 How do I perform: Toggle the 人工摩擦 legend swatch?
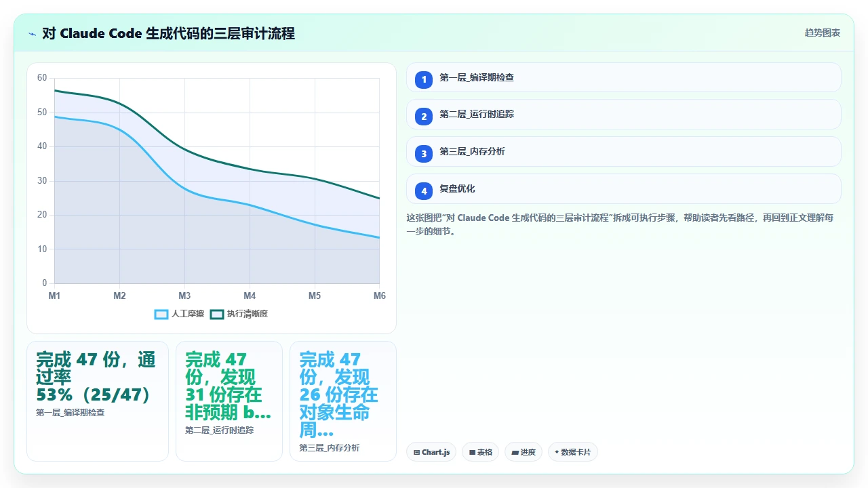pos(161,314)
